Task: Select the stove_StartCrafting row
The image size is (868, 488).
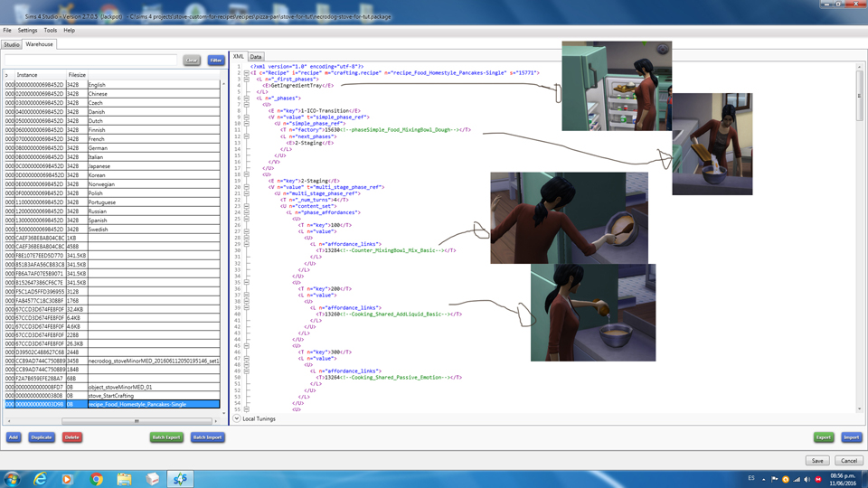Action: pyautogui.click(x=112, y=396)
